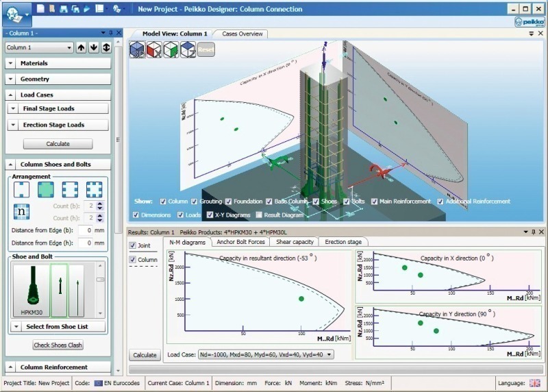Toggle the Dimensions checkbox
The width and height of the screenshot is (548, 392).
136,215
